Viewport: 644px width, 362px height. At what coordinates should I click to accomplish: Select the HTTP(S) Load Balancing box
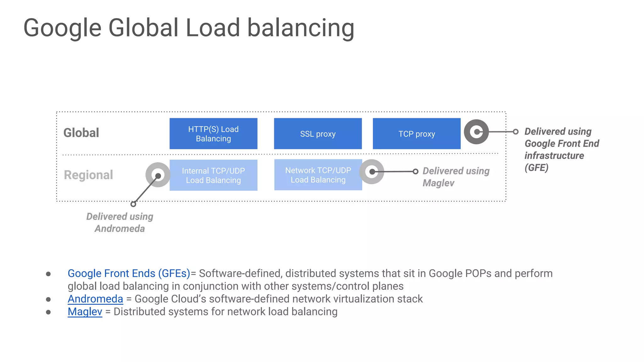pyautogui.click(x=214, y=134)
